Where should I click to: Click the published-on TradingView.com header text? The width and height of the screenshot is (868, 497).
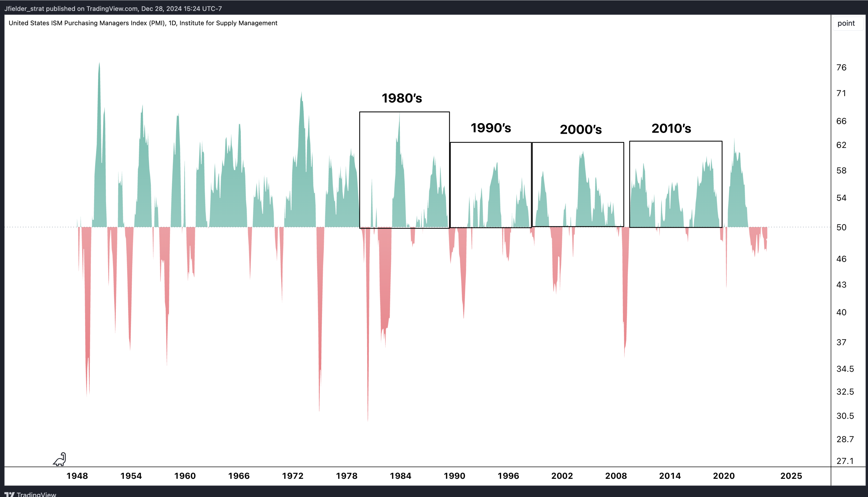coord(113,8)
